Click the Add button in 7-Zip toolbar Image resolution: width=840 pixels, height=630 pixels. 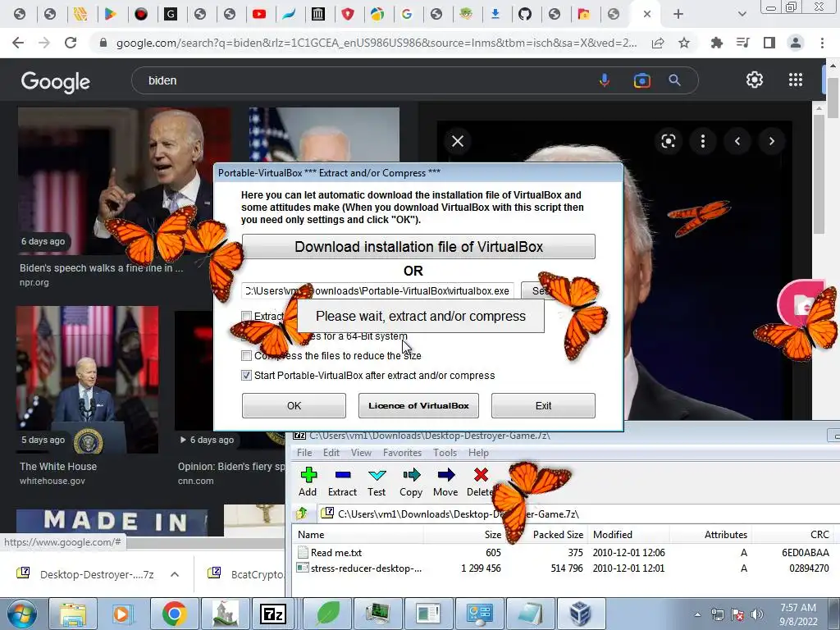coord(308,482)
